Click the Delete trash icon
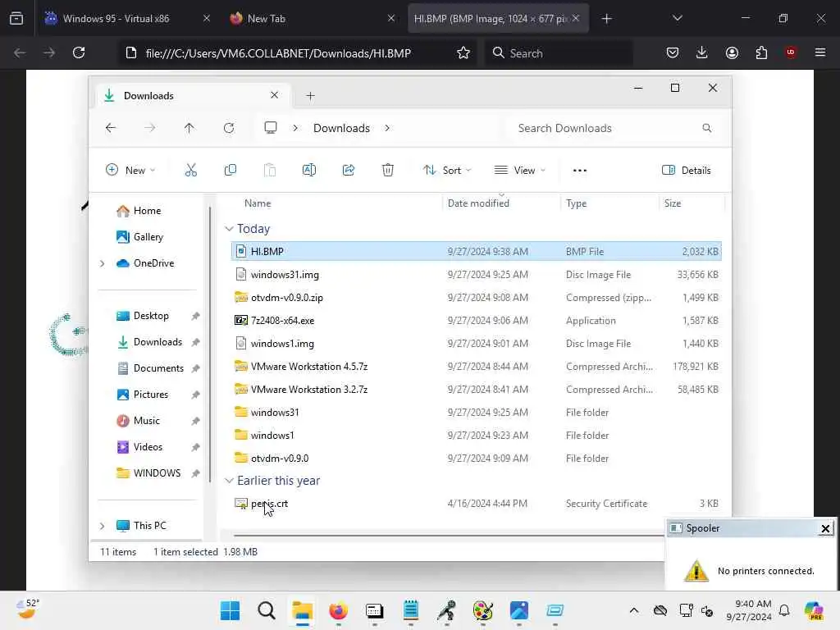This screenshot has height=630, width=840. coord(388,171)
